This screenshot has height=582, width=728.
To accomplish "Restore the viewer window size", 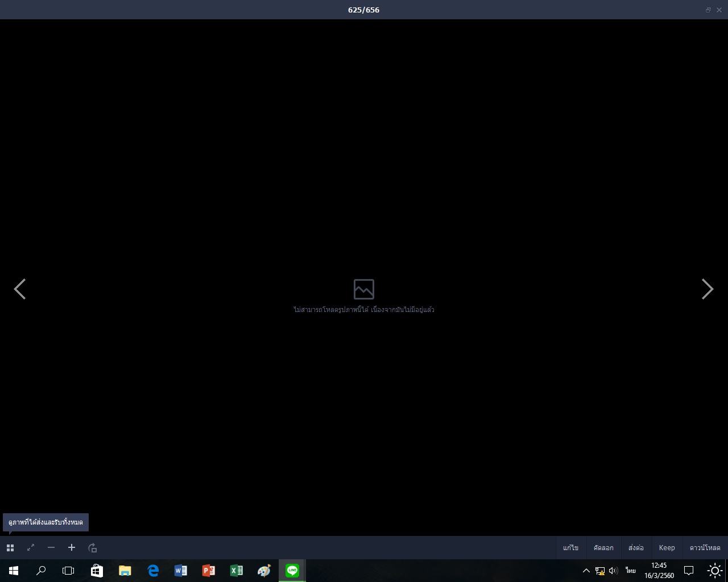I will (708, 10).
